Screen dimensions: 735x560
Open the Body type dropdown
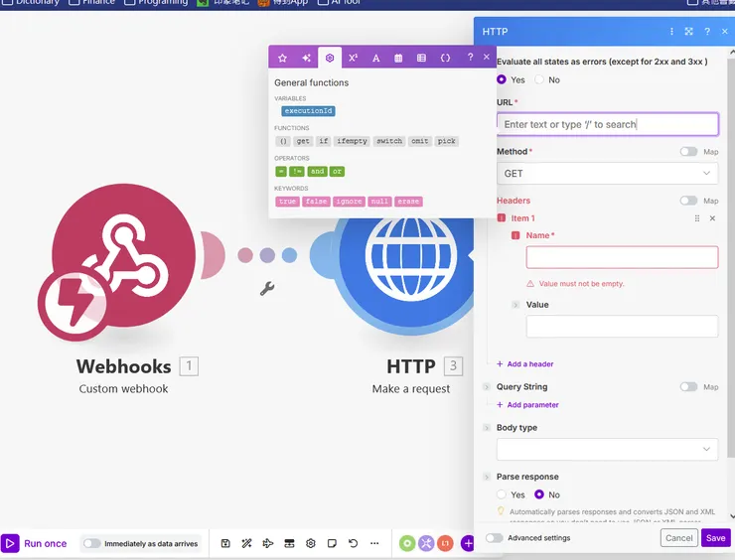[x=608, y=450]
